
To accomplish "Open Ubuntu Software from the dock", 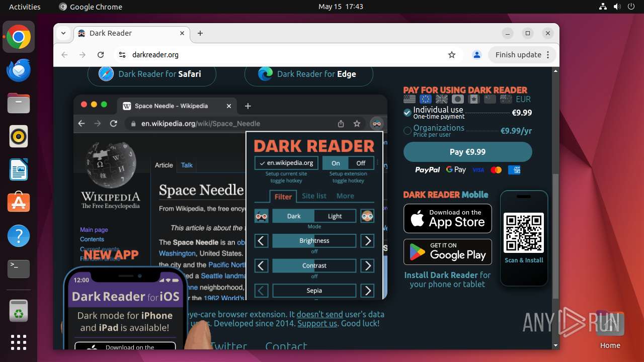I will tap(19, 203).
